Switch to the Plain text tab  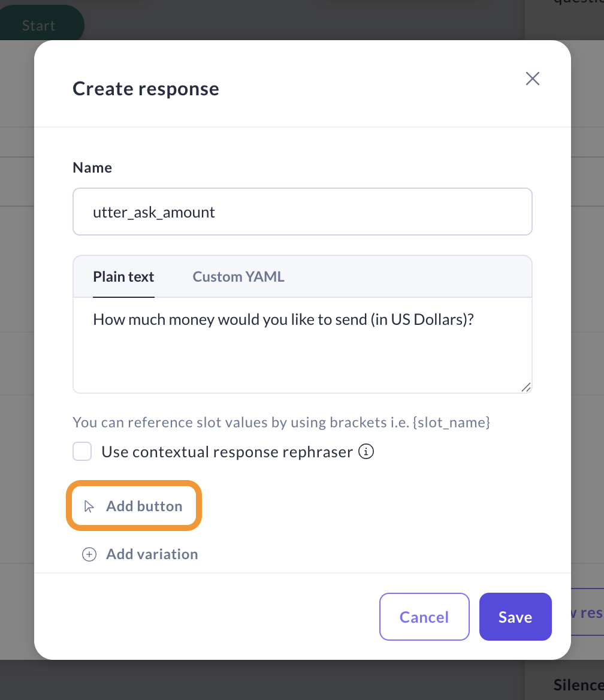tap(123, 277)
